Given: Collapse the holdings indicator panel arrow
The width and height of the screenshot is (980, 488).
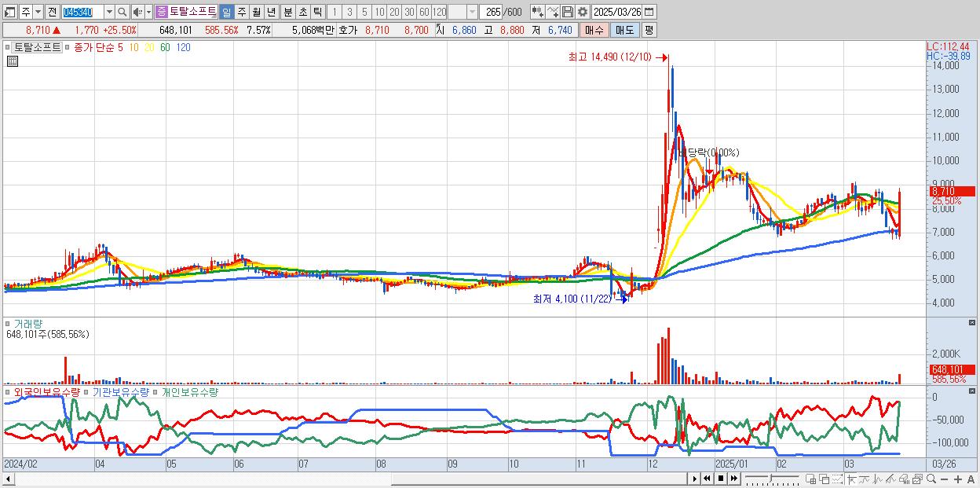Looking at the screenshot, I should point(971,391).
